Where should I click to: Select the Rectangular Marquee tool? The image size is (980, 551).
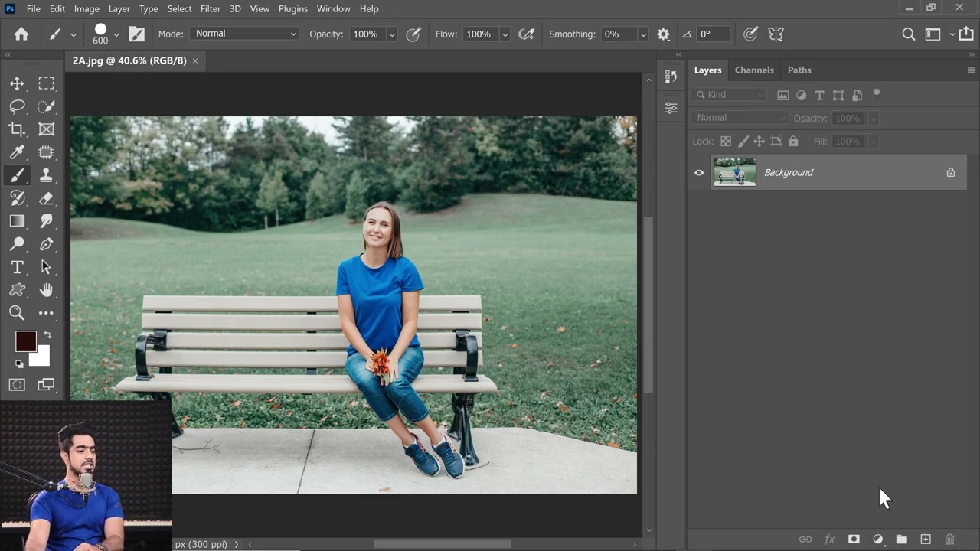[47, 83]
